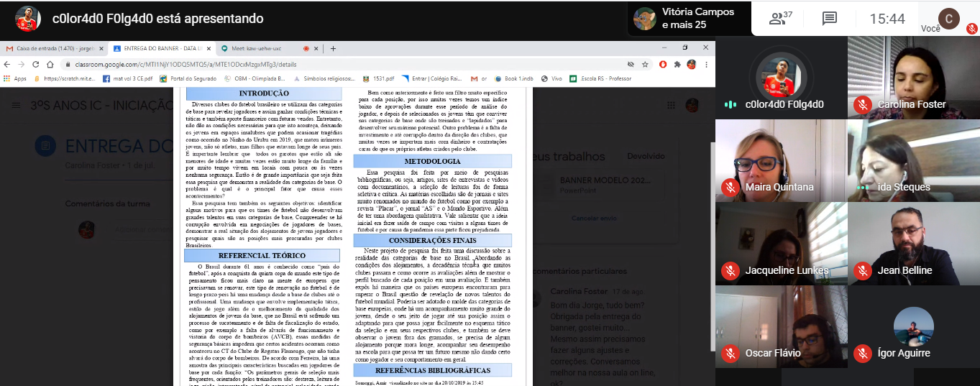
Task: Open a new browser tab with plus
Action: point(333,48)
